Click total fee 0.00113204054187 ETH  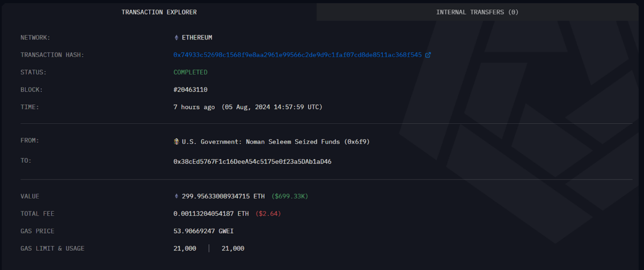click(x=211, y=214)
